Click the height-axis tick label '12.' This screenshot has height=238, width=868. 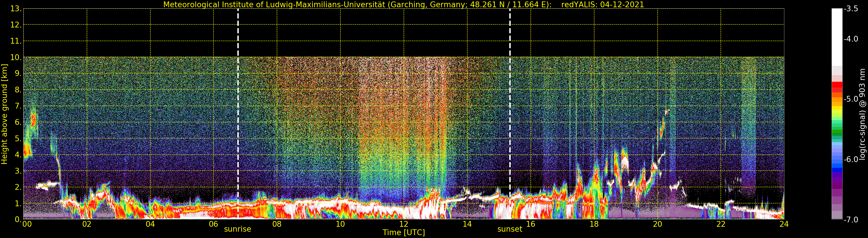[16, 25]
